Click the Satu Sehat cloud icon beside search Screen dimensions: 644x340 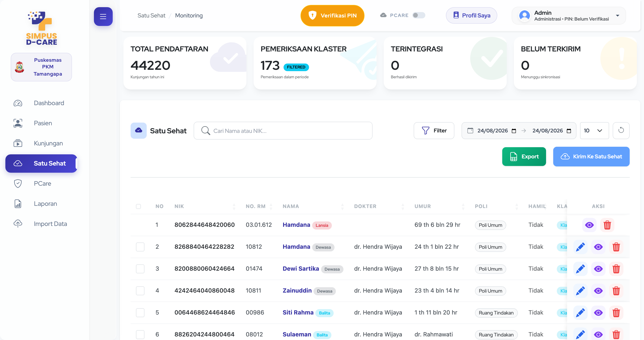tap(138, 130)
